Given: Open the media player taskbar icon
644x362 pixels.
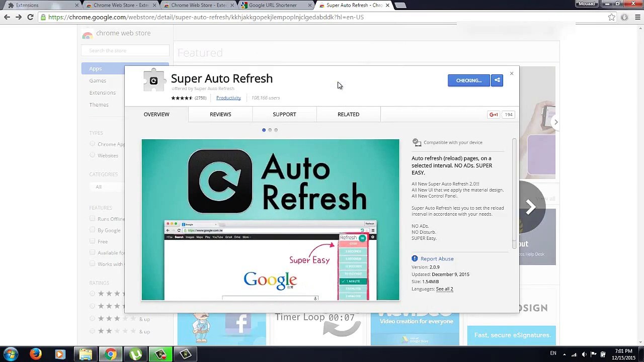Looking at the screenshot, I should tap(60, 354).
